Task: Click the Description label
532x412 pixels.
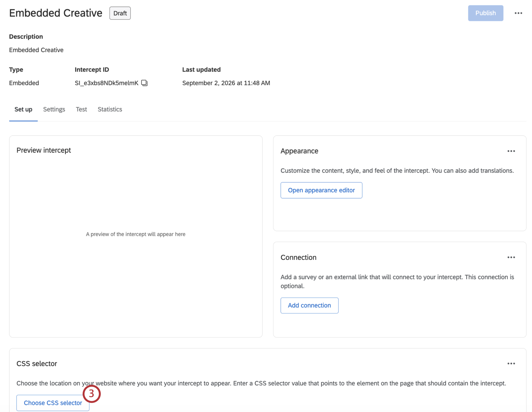Action: [x=26, y=37]
